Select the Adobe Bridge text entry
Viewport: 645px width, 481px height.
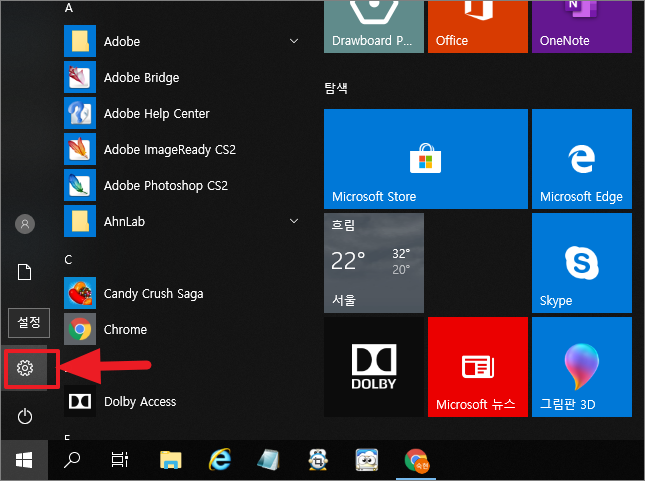142,77
